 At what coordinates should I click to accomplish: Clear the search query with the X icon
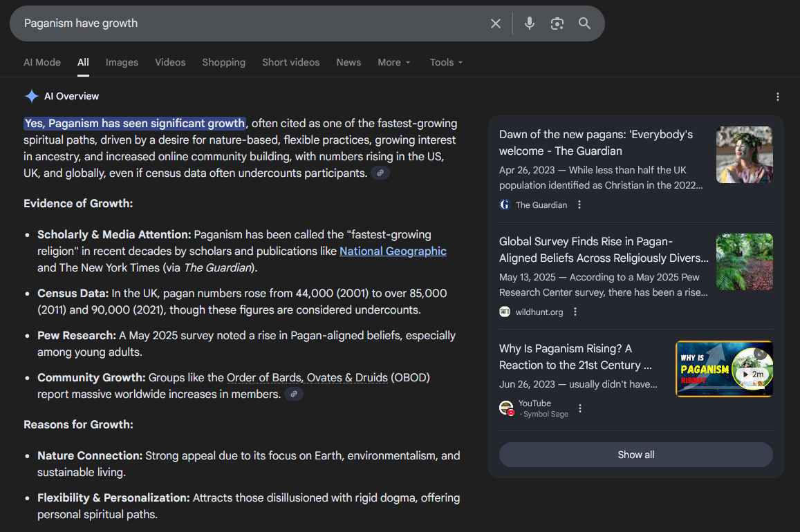[495, 23]
